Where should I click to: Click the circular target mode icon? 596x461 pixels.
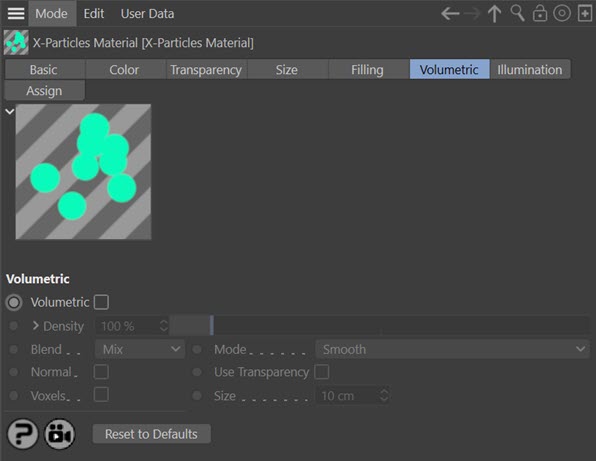click(562, 13)
